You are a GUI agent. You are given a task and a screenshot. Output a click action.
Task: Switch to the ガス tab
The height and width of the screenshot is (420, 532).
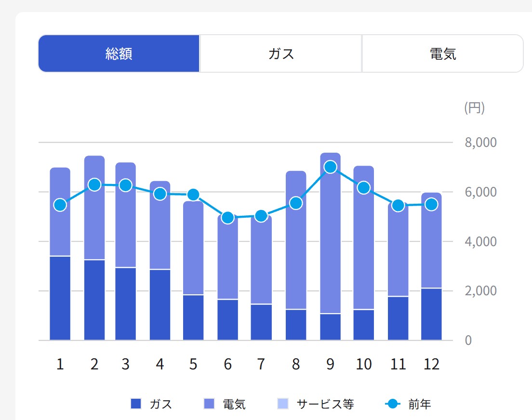point(281,53)
